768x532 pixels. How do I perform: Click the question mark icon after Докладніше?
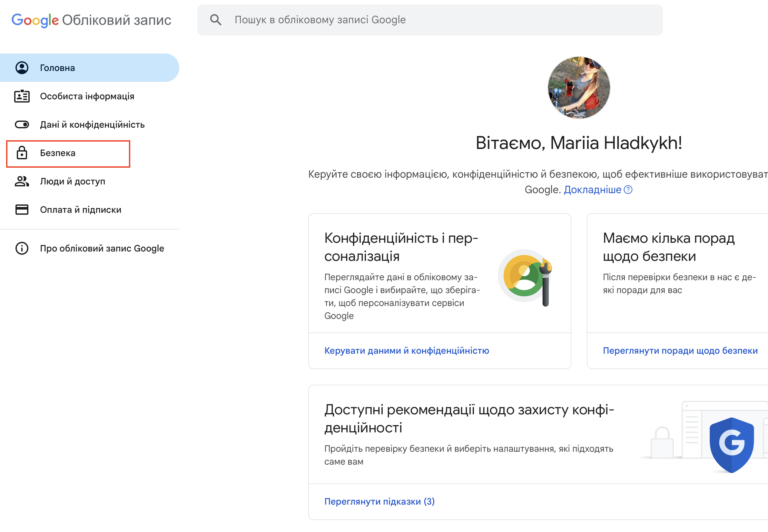pos(628,190)
